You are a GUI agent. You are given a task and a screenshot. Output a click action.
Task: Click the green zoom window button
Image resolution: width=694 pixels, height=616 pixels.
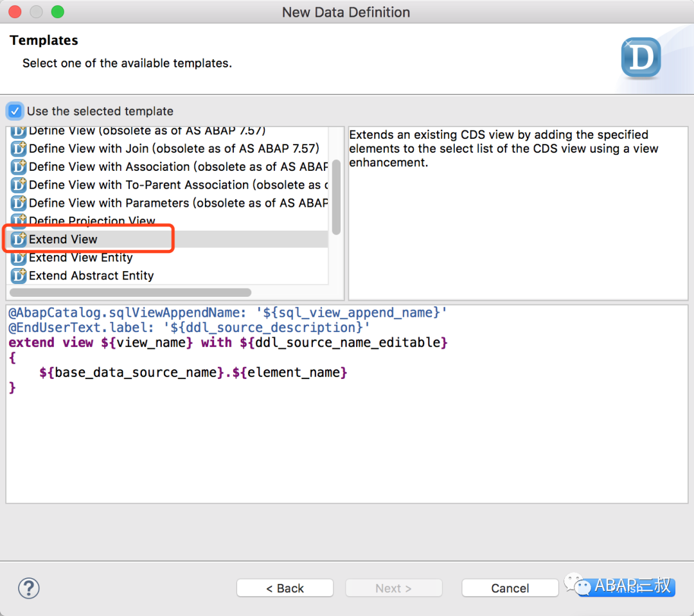(x=58, y=12)
